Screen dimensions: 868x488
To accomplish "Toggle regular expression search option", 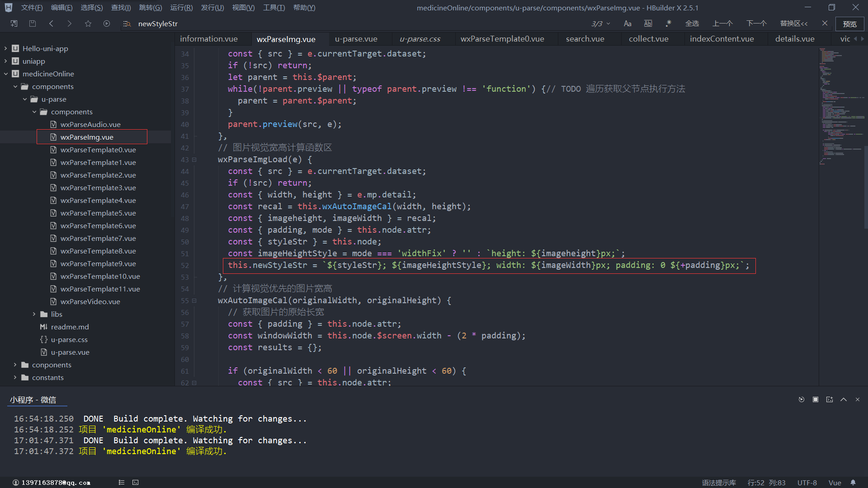I will (668, 23).
